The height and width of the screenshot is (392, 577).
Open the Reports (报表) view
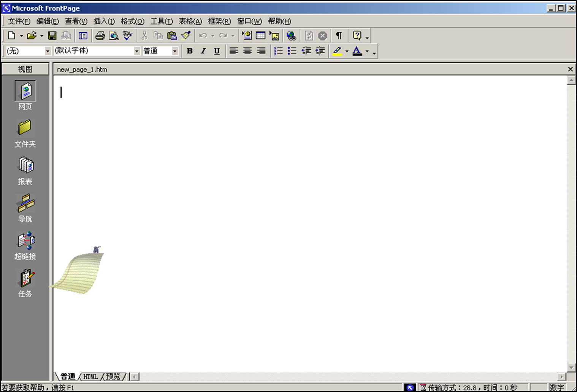(25, 169)
